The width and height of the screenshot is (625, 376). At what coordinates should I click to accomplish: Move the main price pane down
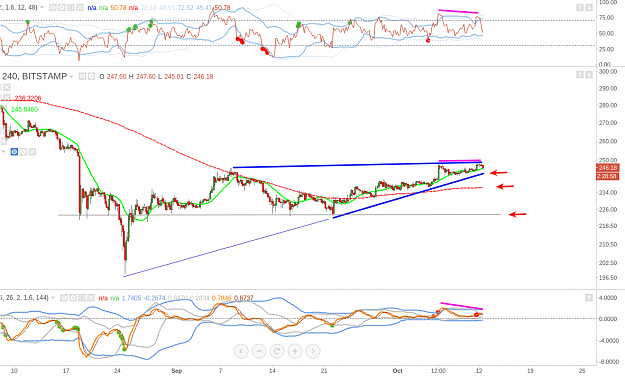tap(589, 75)
